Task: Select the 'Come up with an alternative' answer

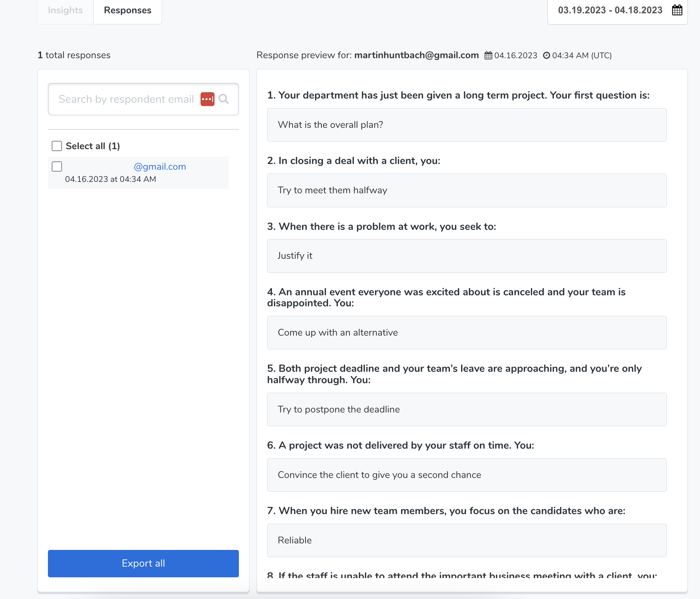Action: coord(467,332)
